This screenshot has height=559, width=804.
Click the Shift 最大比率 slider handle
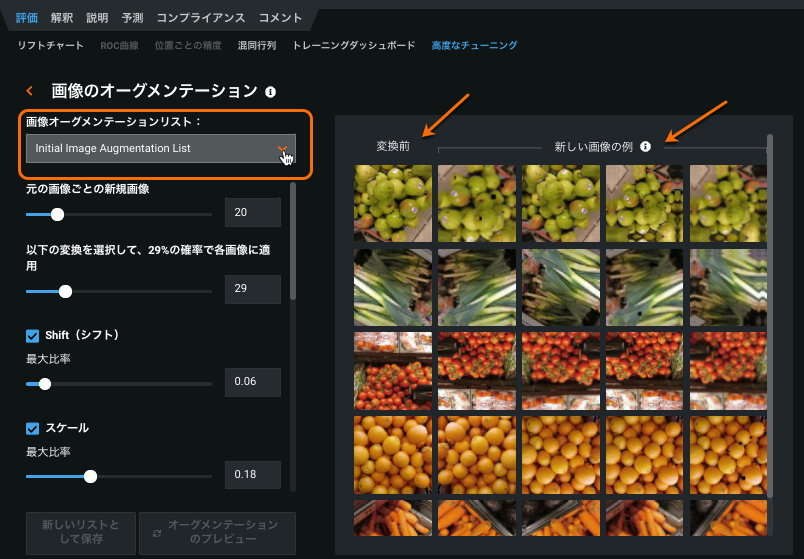tap(45, 384)
